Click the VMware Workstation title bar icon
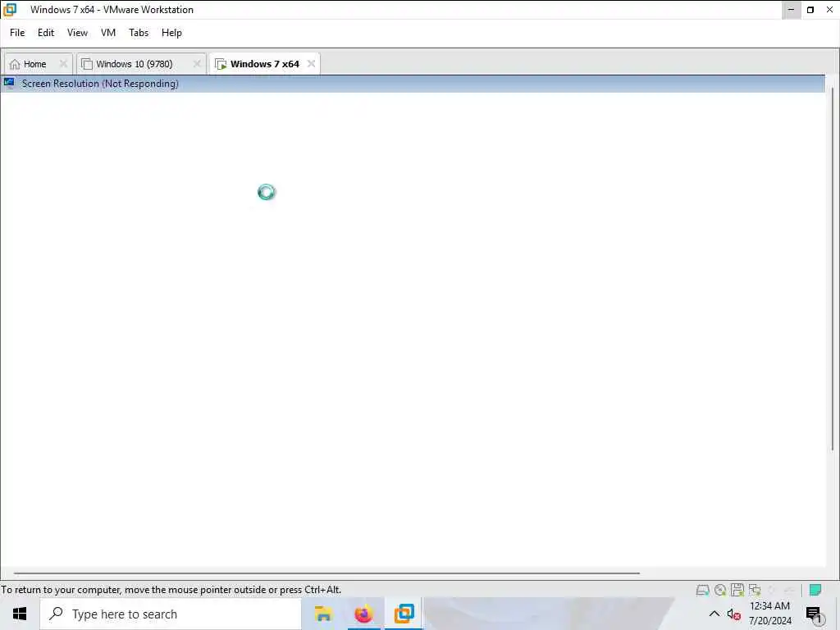Image resolution: width=840 pixels, height=630 pixels. pos(10,10)
